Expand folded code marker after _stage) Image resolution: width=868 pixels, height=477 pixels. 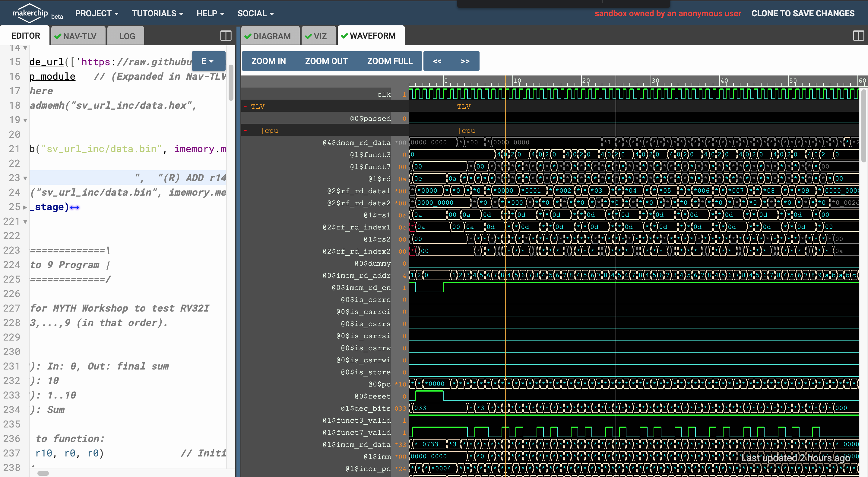coord(74,207)
